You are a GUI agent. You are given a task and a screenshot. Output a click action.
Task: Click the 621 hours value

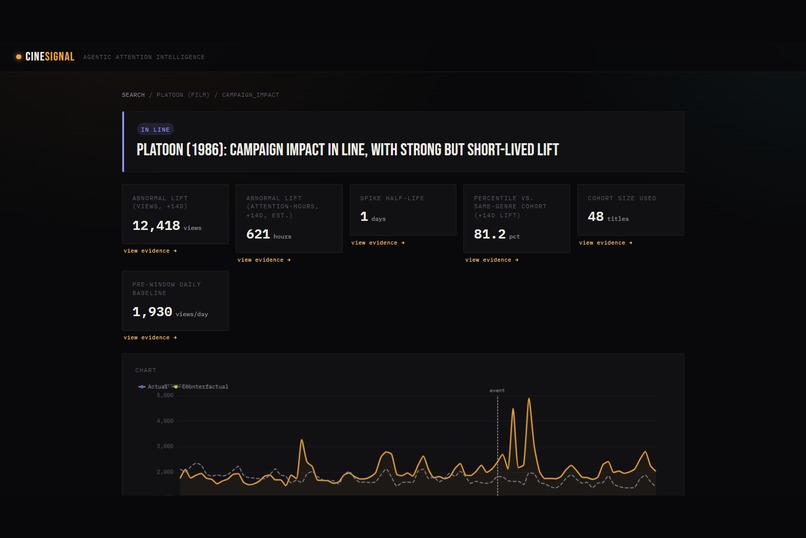[268, 234]
